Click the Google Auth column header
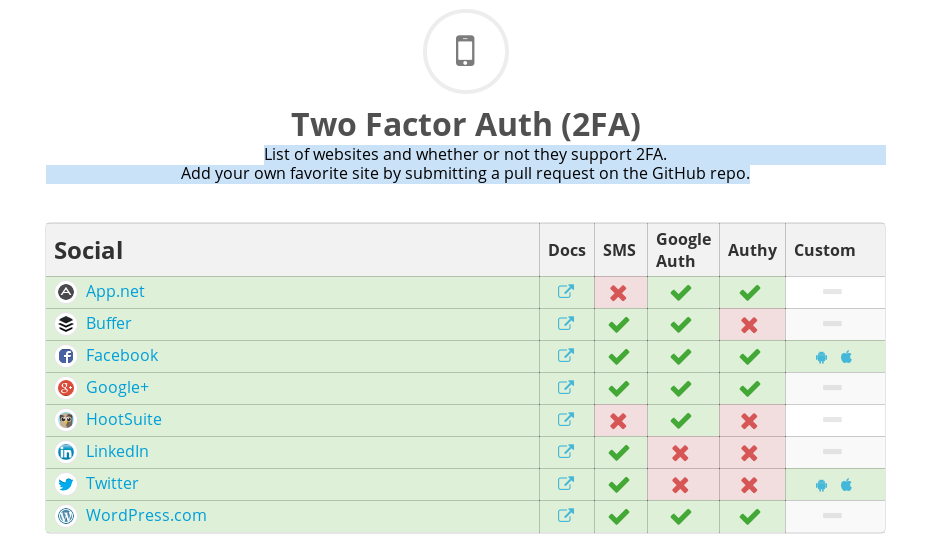 pyautogui.click(x=683, y=250)
